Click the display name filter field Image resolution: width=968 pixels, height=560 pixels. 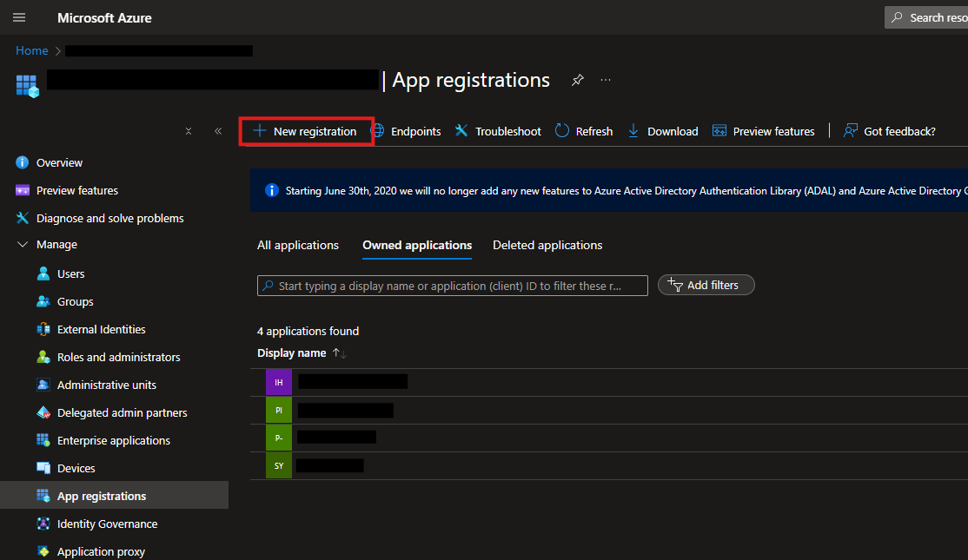(x=453, y=286)
